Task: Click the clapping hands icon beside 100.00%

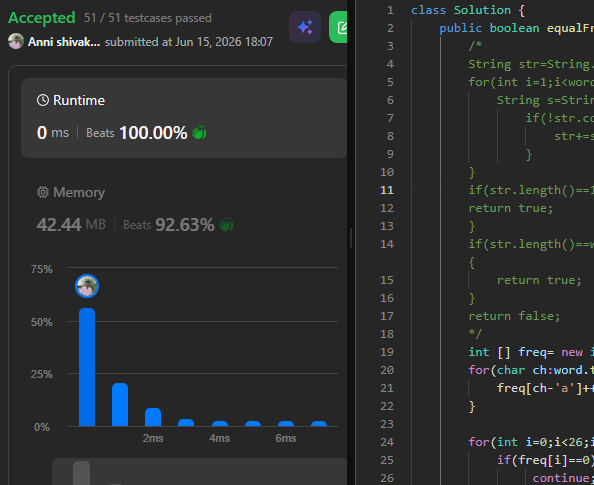Action: click(199, 133)
